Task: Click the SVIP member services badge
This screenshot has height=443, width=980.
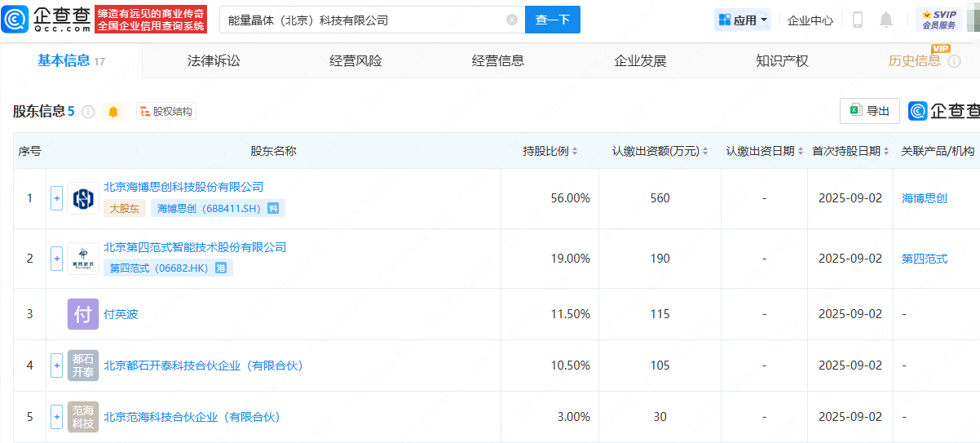Action: click(x=938, y=20)
